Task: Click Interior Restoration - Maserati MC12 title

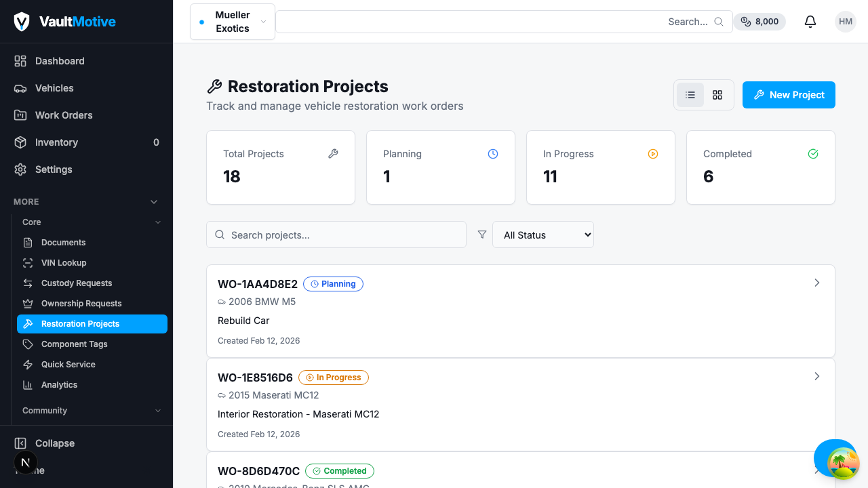Action: click(x=298, y=414)
